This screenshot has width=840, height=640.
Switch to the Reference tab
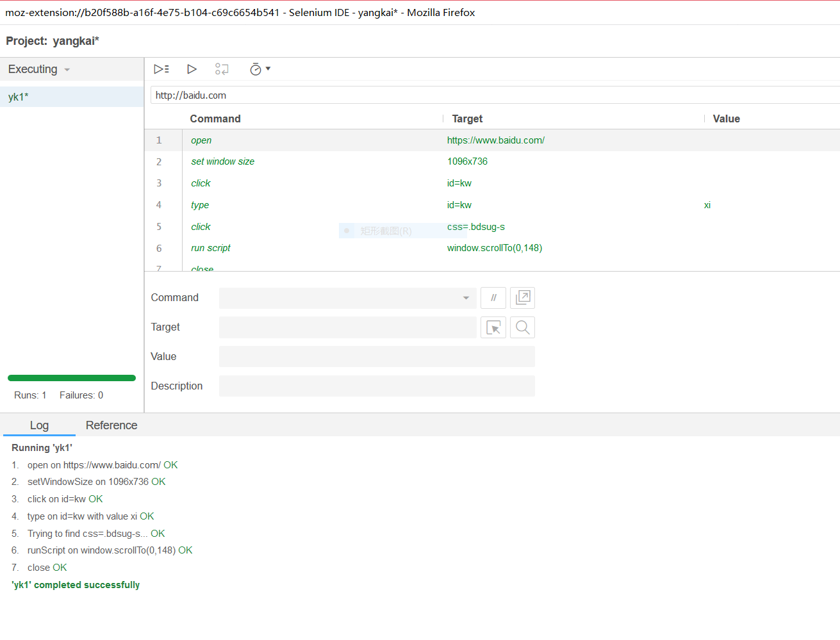pos(111,425)
